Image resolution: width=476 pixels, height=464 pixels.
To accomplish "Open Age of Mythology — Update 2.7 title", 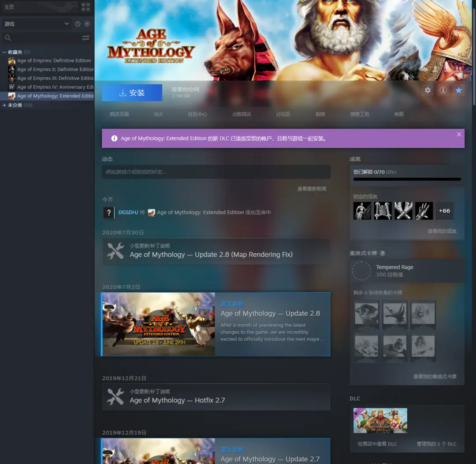I will (x=270, y=459).
